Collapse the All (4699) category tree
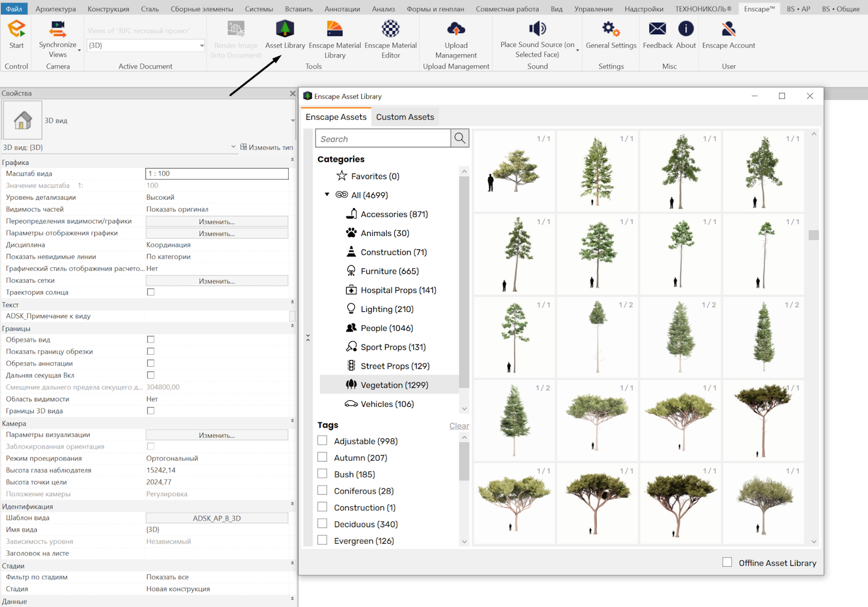 coord(327,195)
